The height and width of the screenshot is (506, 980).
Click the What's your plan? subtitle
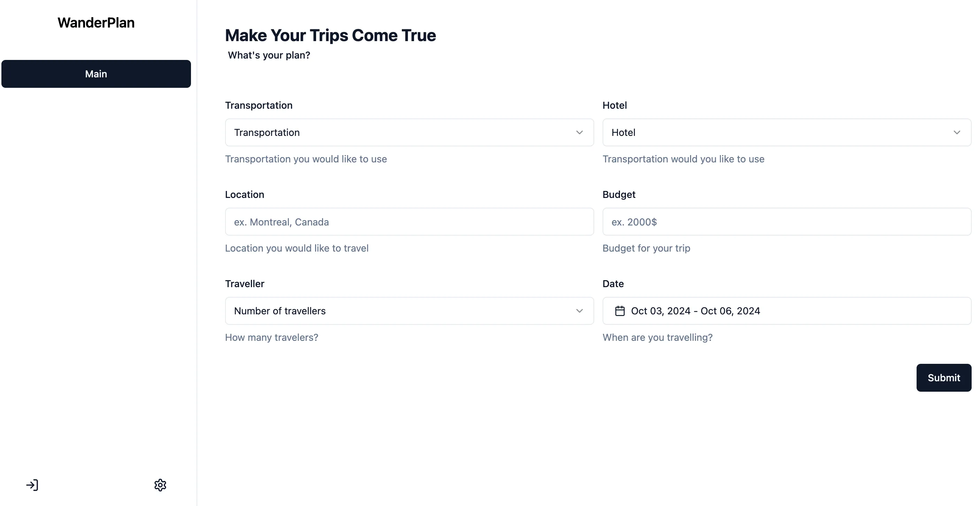269,55
